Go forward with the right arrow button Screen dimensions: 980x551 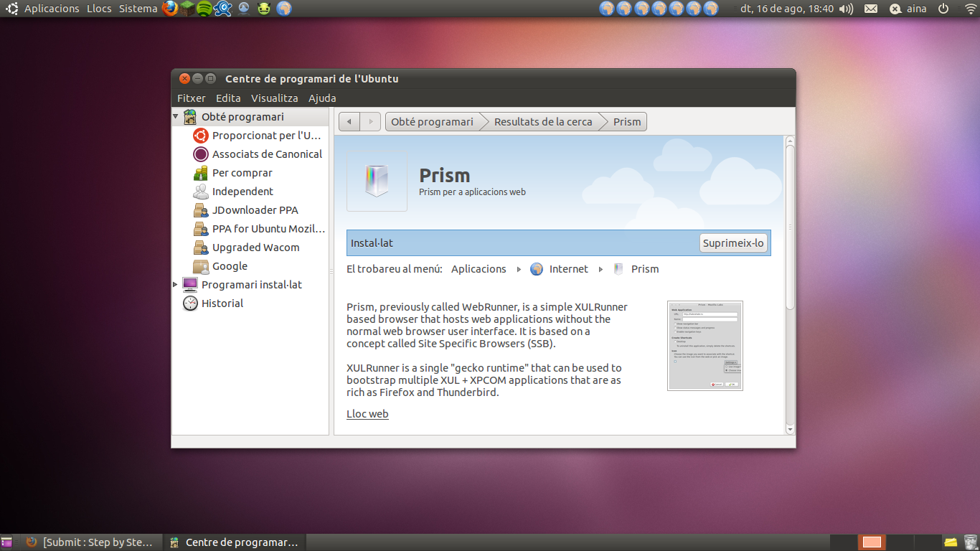tap(370, 122)
